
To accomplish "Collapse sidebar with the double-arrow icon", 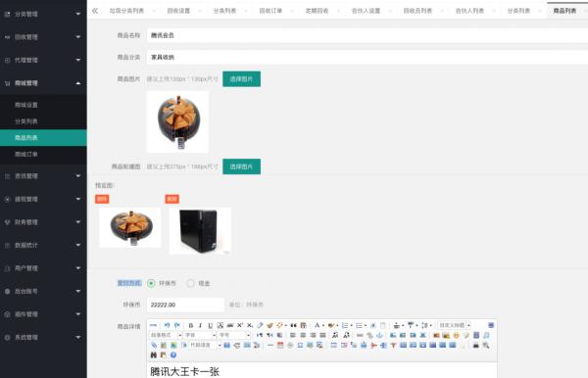I will pos(95,11).
